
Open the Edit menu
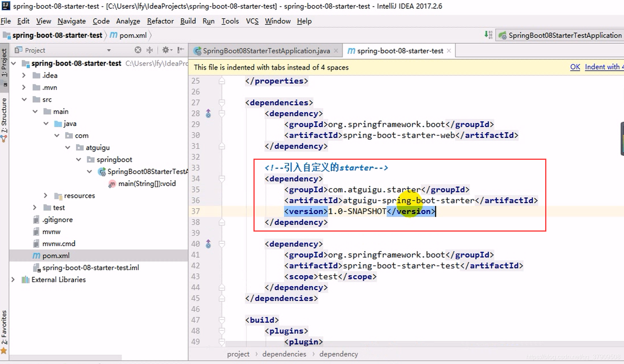coord(23,21)
